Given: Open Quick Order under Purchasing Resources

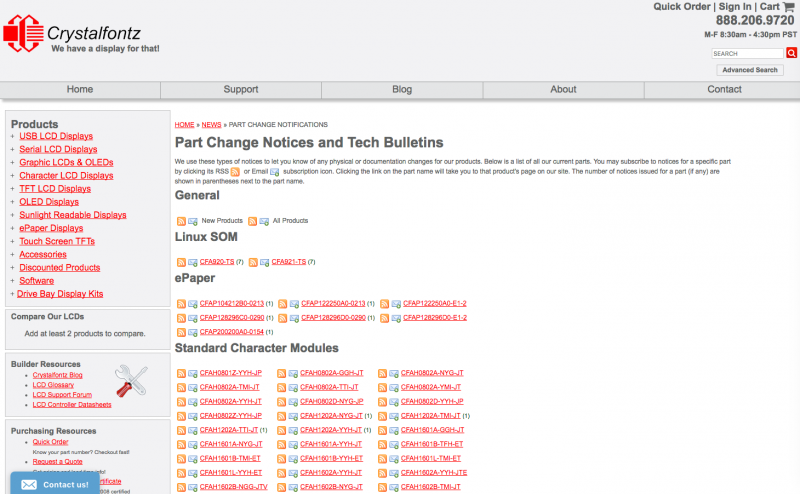Looking at the screenshot, I should (51, 442).
